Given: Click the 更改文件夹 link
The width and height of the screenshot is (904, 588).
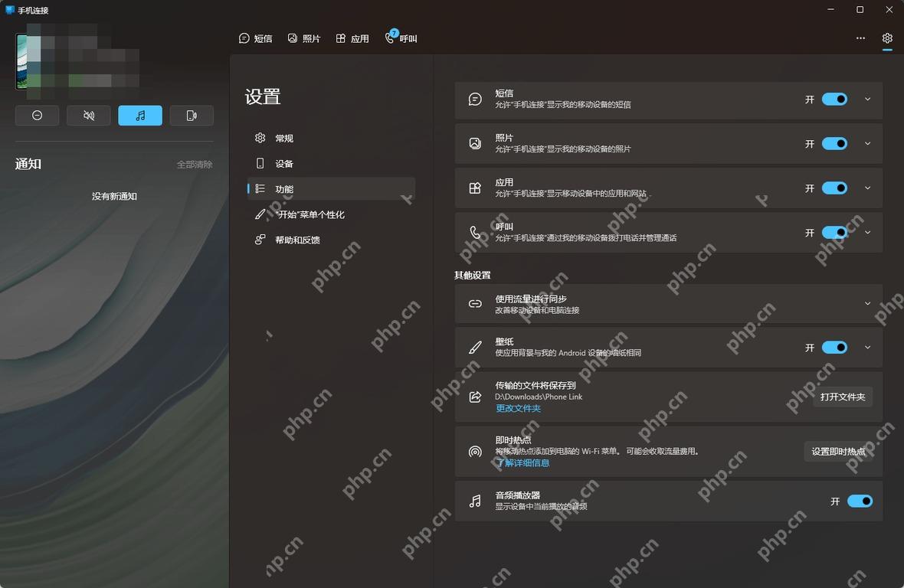Looking at the screenshot, I should [x=519, y=408].
